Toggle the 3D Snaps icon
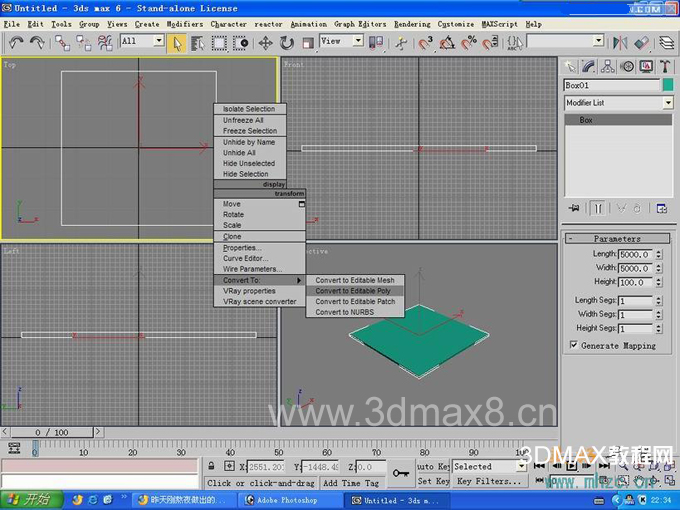The image size is (680, 510). click(425, 43)
